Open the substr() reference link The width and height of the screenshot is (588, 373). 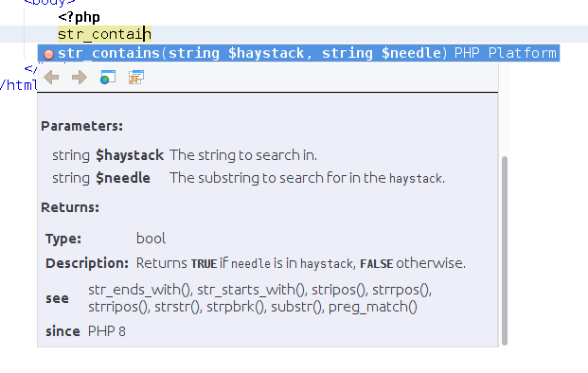click(x=295, y=307)
